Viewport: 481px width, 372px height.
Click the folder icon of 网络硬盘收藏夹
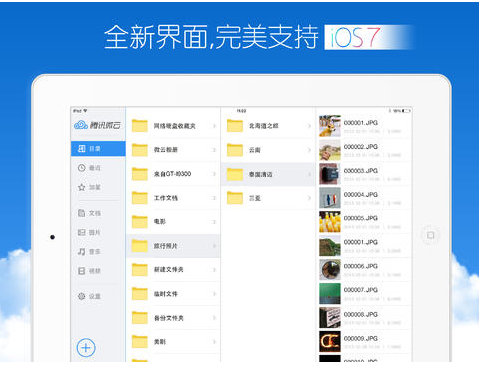(140, 126)
